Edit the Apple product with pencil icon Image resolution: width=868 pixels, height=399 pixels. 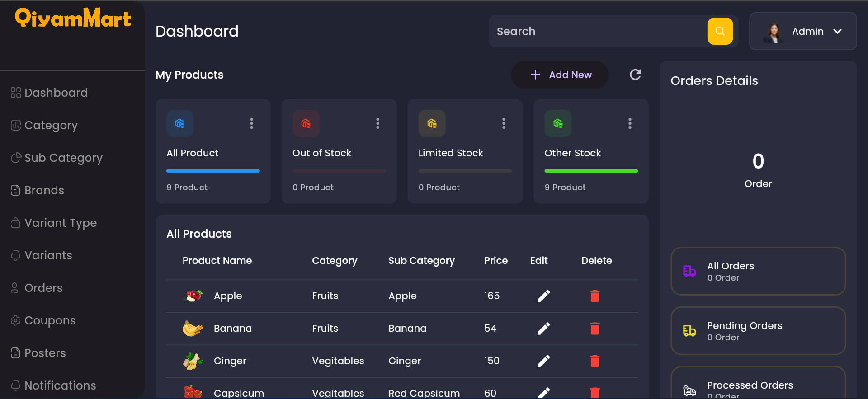pos(543,296)
